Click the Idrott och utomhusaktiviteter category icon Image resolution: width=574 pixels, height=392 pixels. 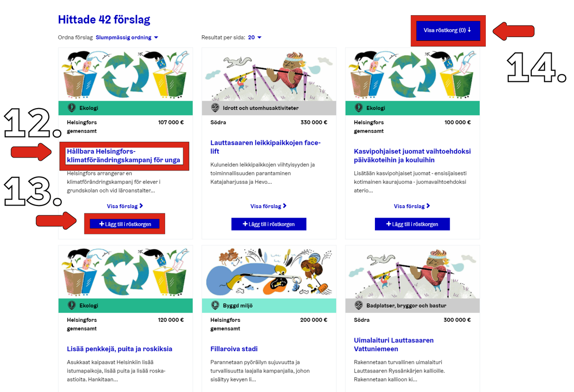point(215,108)
